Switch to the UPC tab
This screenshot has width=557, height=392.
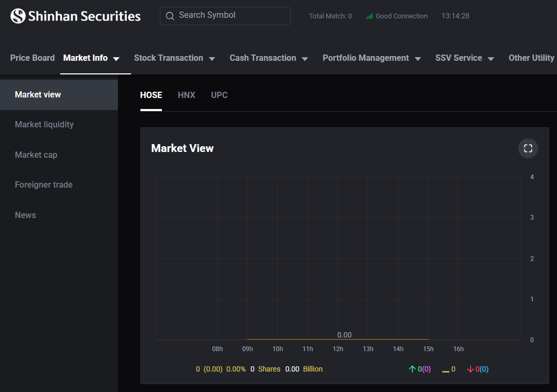[x=219, y=95]
